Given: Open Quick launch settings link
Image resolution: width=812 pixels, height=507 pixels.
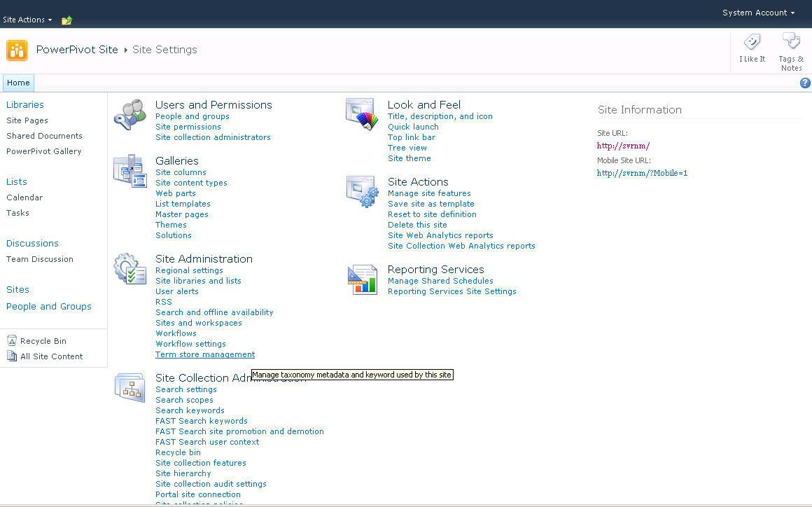Looking at the screenshot, I should pos(413,127).
